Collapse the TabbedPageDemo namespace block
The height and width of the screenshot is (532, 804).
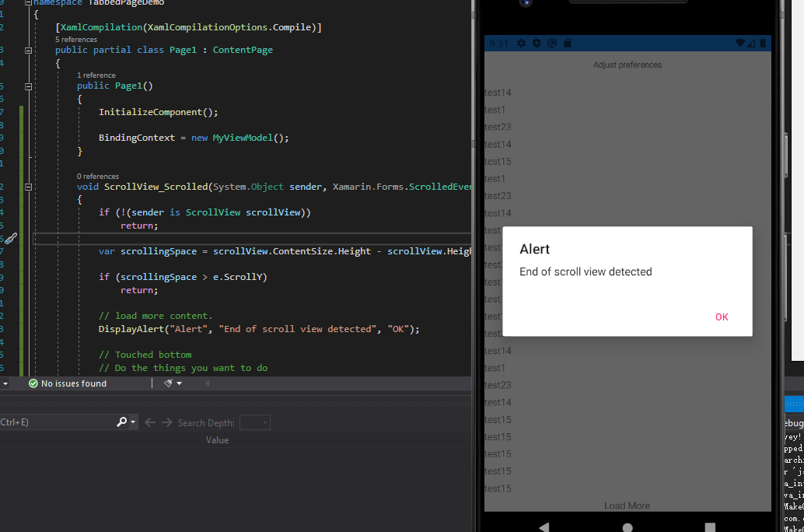tap(29, 2)
